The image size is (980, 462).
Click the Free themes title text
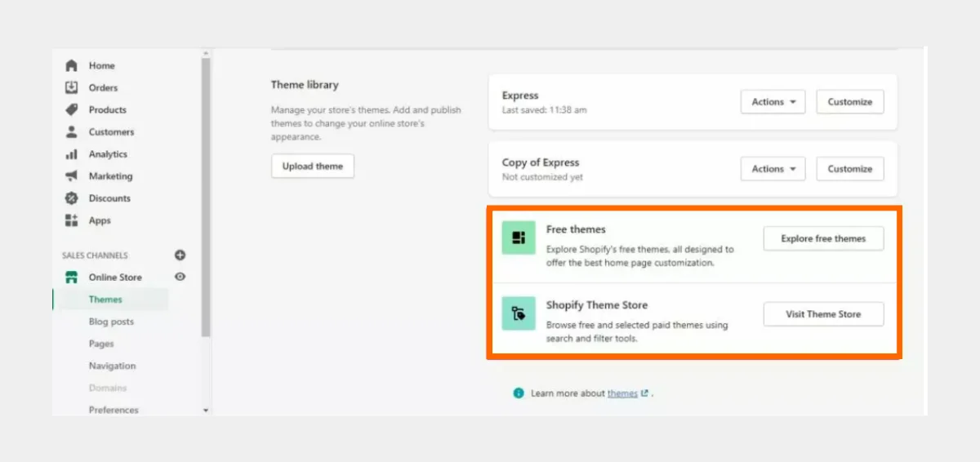576,229
